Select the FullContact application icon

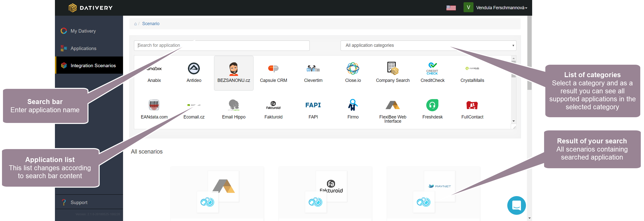(x=472, y=105)
